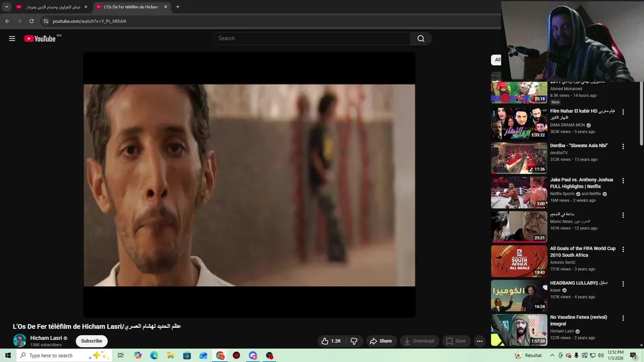This screenshot has height=362, width=644.
Task: Click the video title L'Os De Fer
Action: (97, 326)
